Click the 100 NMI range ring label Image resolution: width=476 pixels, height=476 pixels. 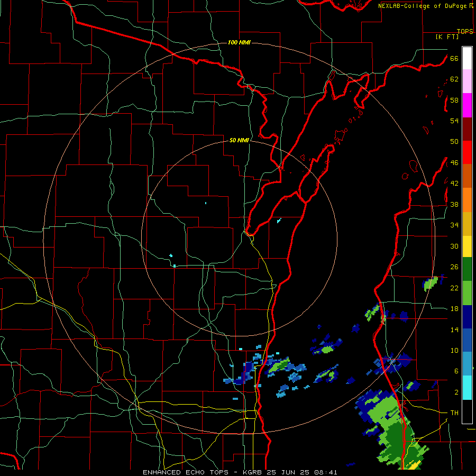point(239,42)
